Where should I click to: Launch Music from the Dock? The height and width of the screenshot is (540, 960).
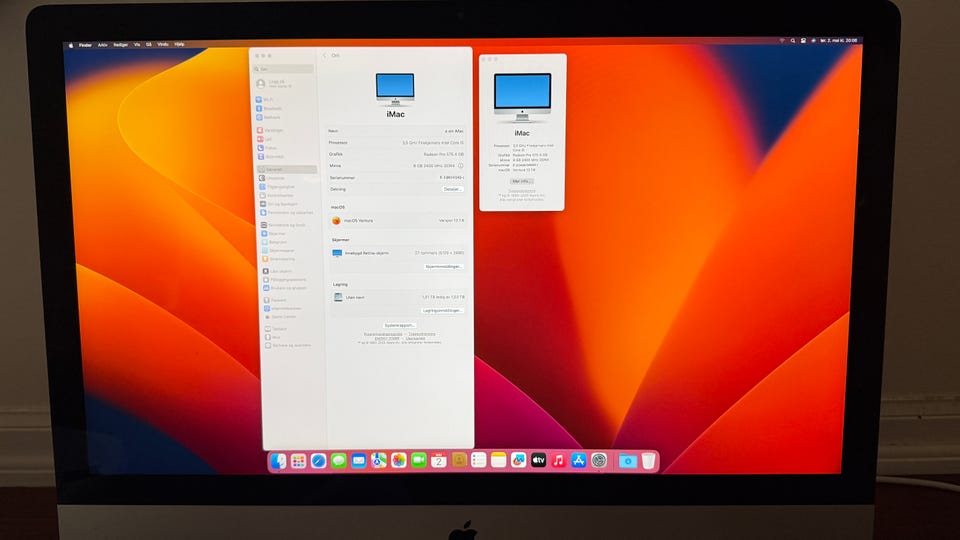(x=558, y=460)
